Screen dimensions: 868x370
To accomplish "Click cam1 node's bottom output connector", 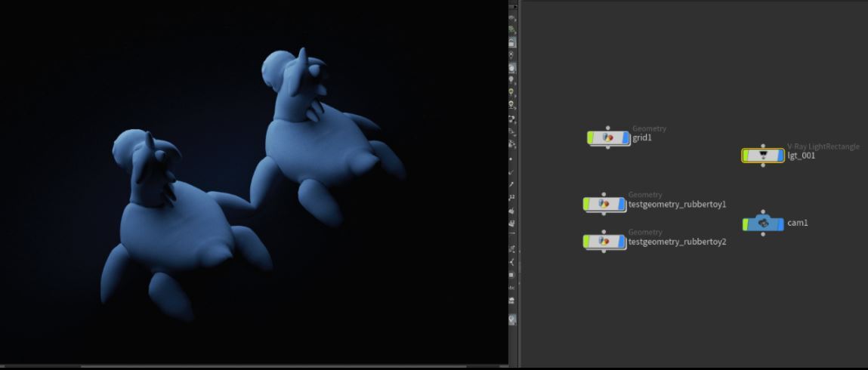I will pyautogui.click(x=763, y=234).
